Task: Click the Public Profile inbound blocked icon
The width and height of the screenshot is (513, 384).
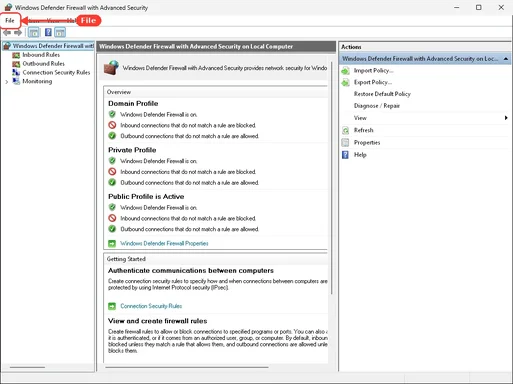Action: (112, 218)
